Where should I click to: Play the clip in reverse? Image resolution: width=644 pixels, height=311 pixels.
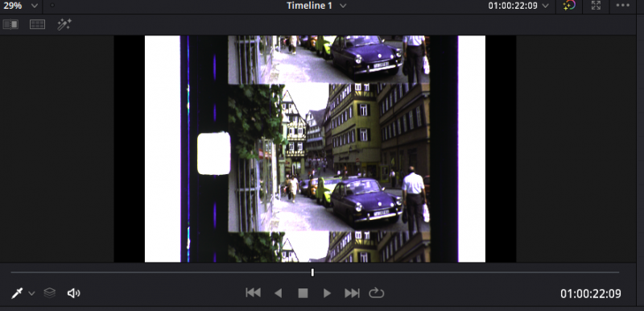(x=278, y=293)
